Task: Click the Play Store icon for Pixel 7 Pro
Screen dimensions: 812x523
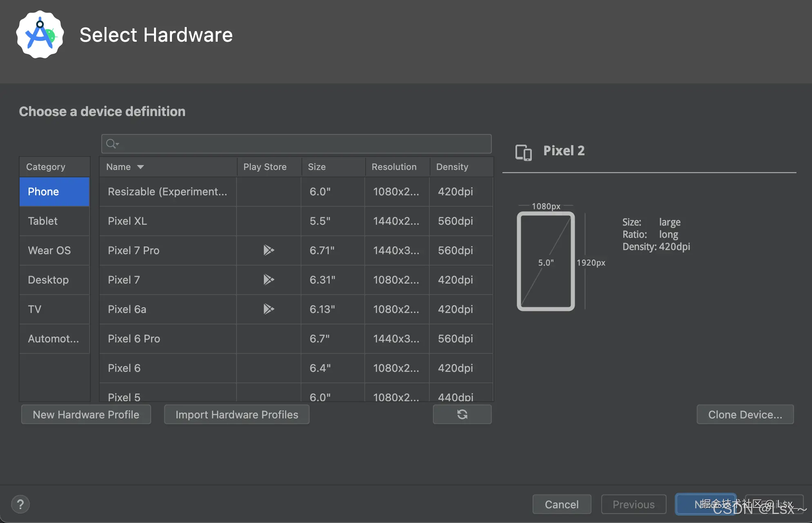Action: [268, 250]
